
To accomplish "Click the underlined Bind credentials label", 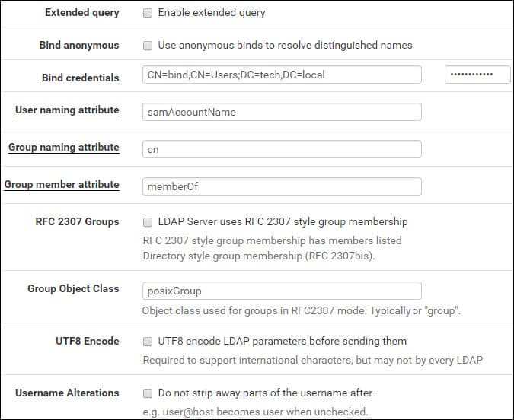I will click(81, 78).
